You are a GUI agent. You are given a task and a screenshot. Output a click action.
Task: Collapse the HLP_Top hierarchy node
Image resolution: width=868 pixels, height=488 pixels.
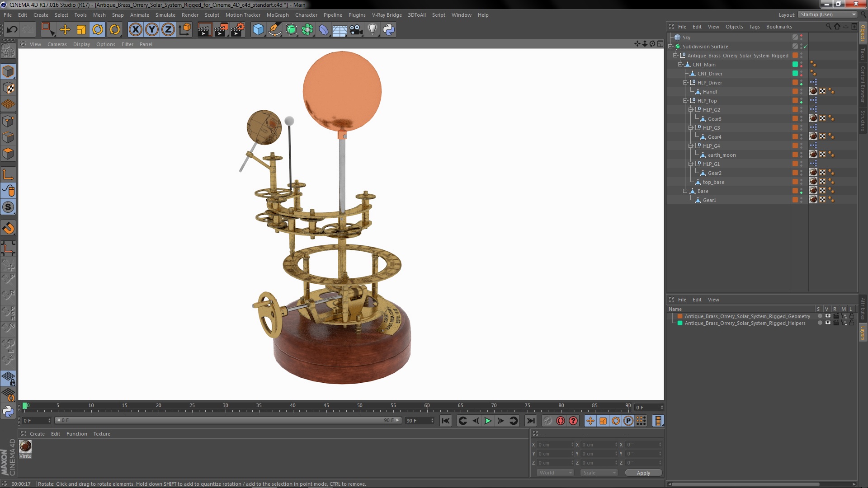point(685,101)
